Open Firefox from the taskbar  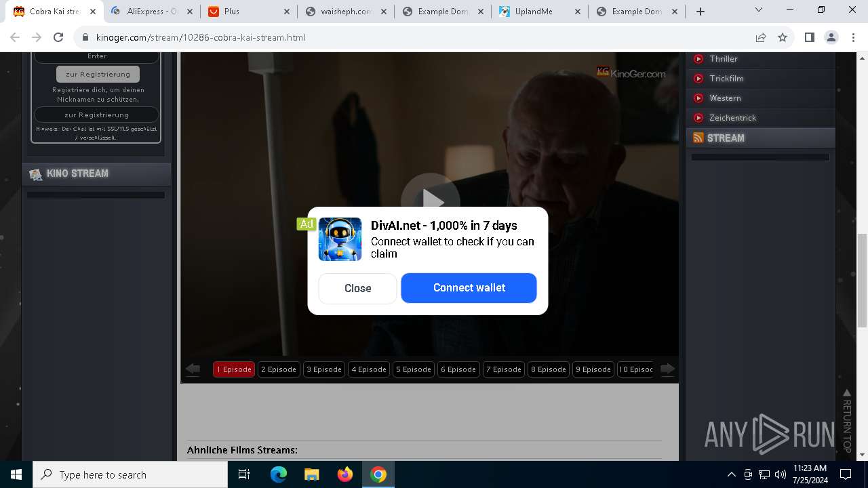(x=344, y=474)
